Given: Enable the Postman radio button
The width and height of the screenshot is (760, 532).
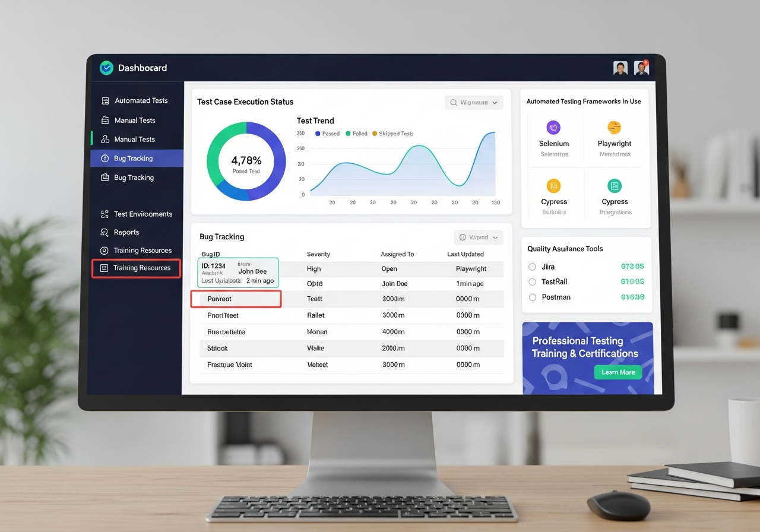Looking at the screenshot, I should (x=532, y=297).
